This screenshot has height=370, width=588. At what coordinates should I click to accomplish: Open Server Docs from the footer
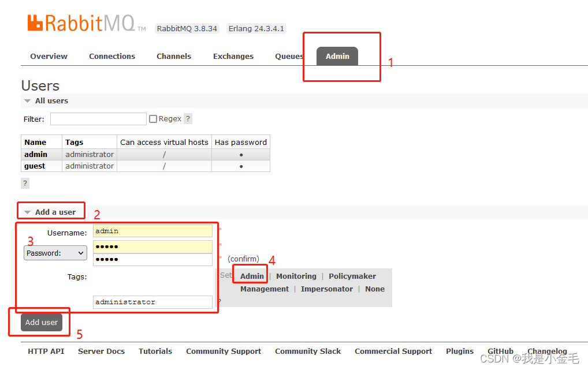point(101,351)
